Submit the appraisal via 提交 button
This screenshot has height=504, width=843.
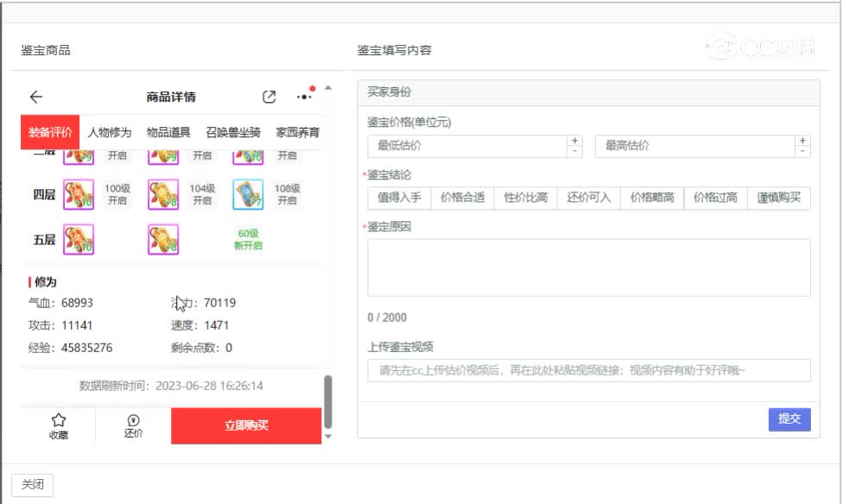click(789, 419)
